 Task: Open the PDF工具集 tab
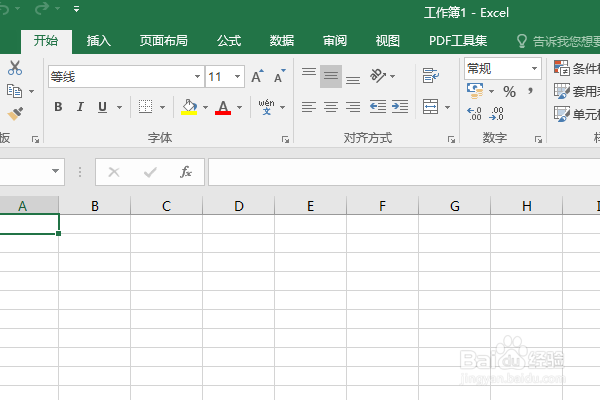(x=458, y=41)
